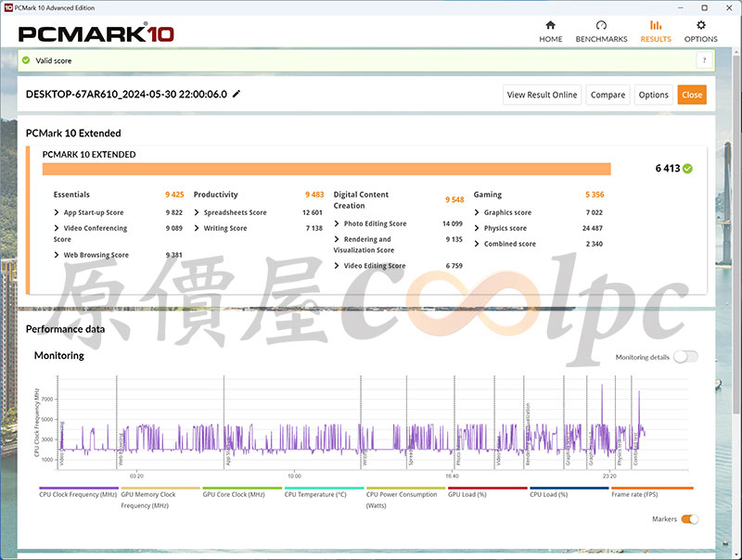
Task: Click the Performance data heading
Action: (65, 329)
